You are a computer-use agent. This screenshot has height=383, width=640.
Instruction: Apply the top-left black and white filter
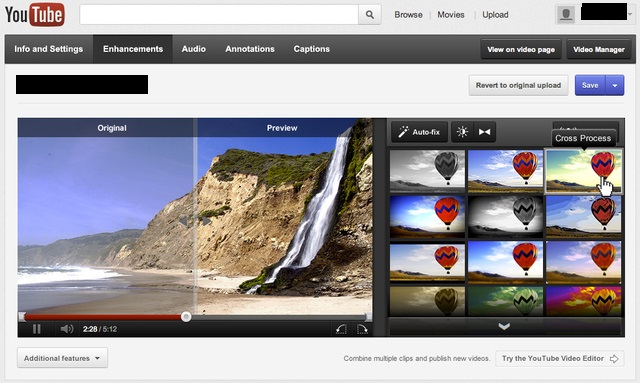427,170
